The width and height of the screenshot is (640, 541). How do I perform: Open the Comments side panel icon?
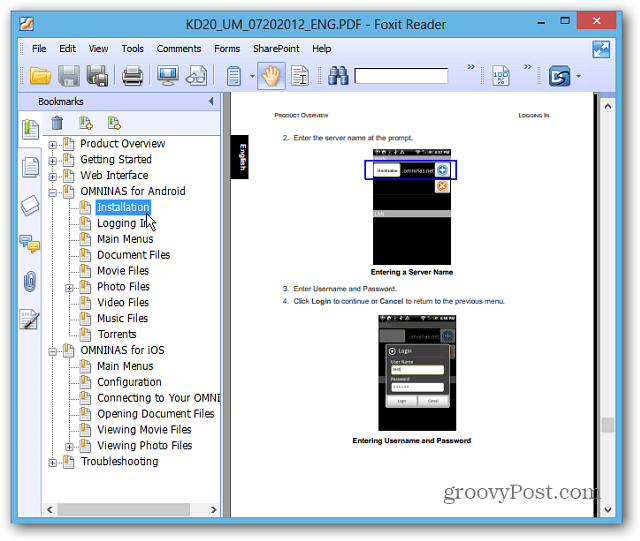coord(29,244)
